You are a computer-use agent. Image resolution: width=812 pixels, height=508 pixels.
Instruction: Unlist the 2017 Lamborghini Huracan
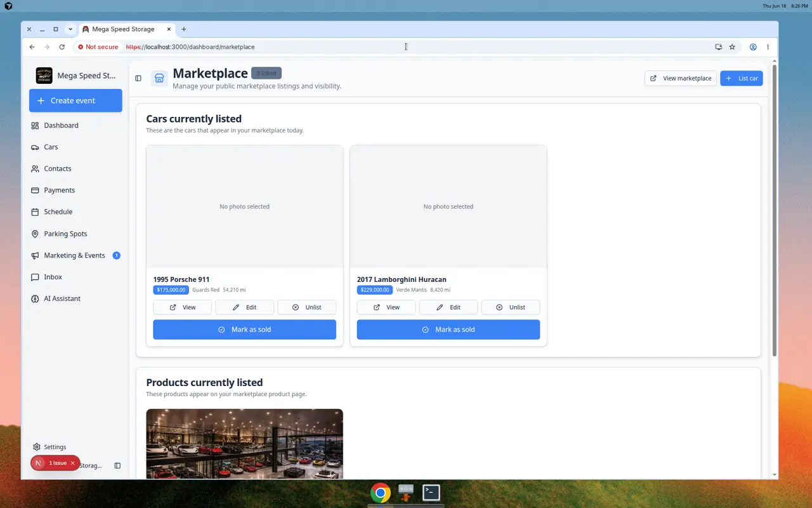click(511, 307)
